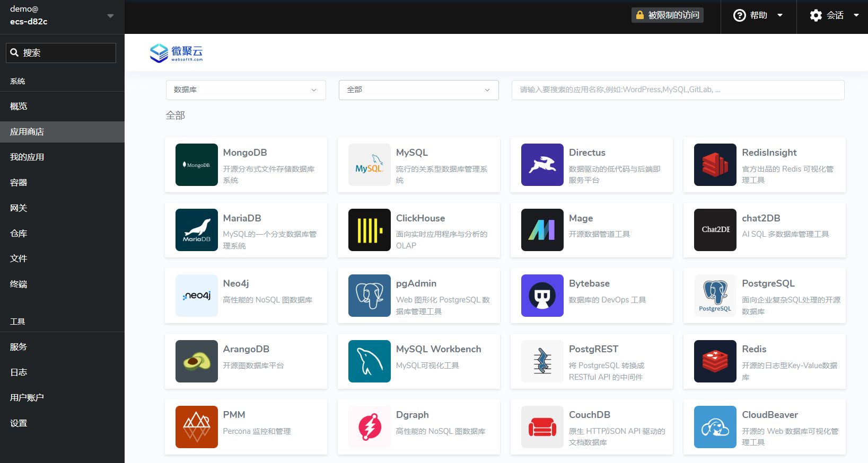Focus the app name search input
Screen dimensions: 868x463
(678, 90)
